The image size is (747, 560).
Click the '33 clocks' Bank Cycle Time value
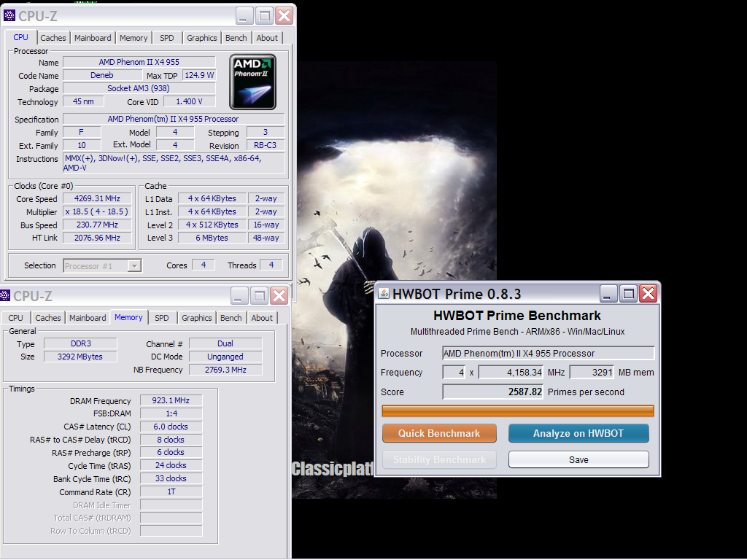coord(171,478)
